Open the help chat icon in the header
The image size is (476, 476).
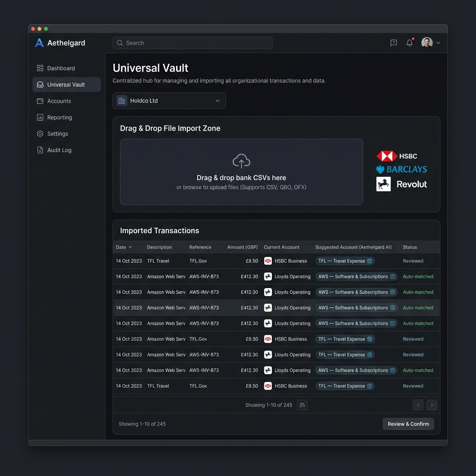coord(394,43)
